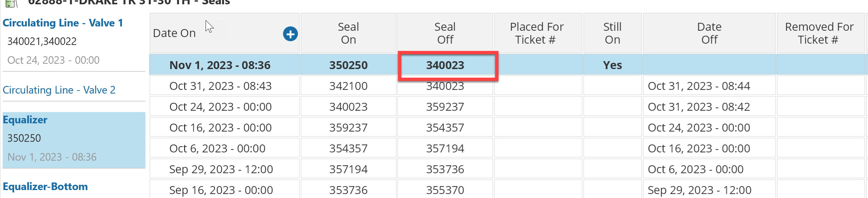Click the Seal Off column header
Screen dimensions: 868x198
445,33
